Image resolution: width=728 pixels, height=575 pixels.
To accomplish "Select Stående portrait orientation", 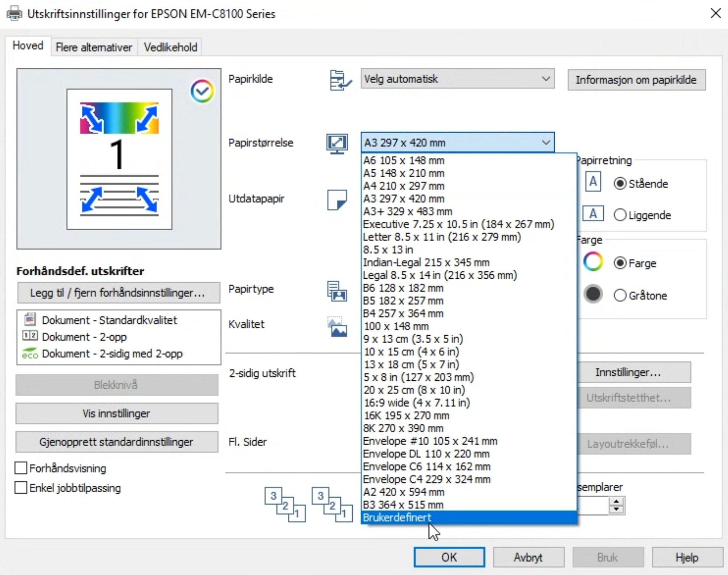I will (x=620, y=183).
